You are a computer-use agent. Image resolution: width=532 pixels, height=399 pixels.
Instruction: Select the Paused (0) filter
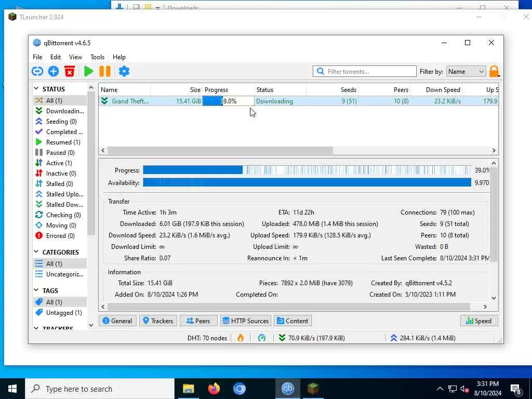60,153
